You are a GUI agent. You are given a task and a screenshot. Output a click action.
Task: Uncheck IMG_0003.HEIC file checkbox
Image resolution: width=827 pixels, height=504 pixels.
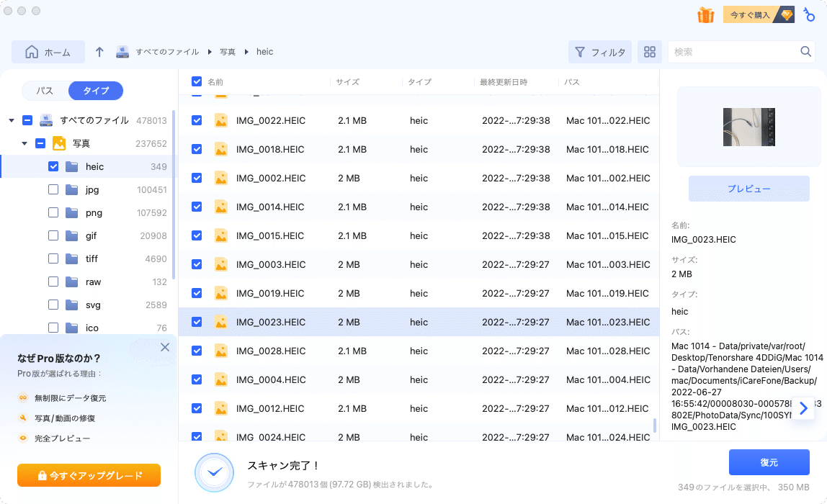click(197, 265)
